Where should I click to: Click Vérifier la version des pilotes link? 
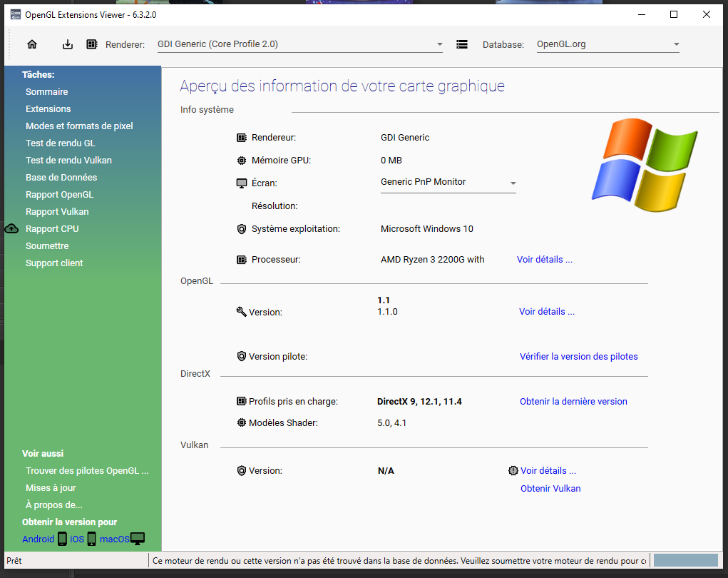pyautogui.click(x=578, y=357)
